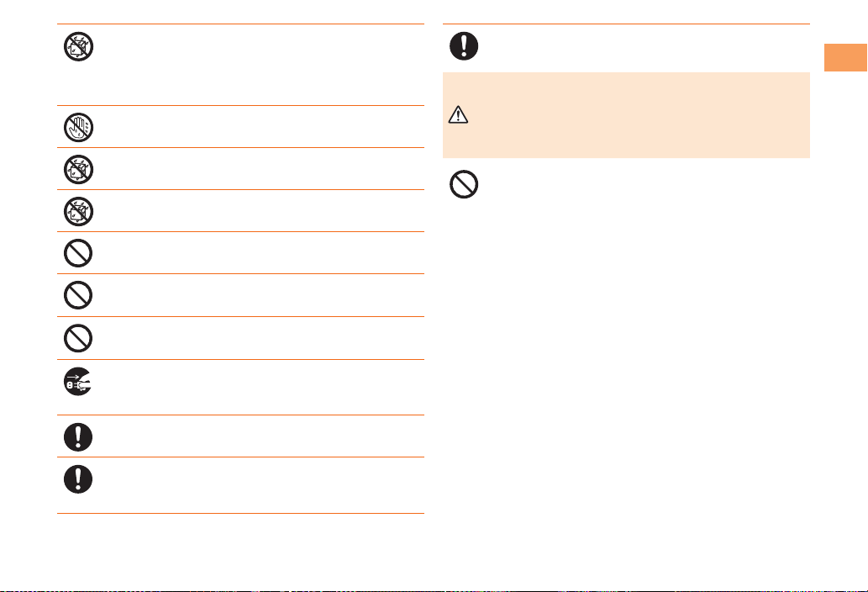
Task: Click the blank text area beside the unplug icon
Action: (260, 387)
